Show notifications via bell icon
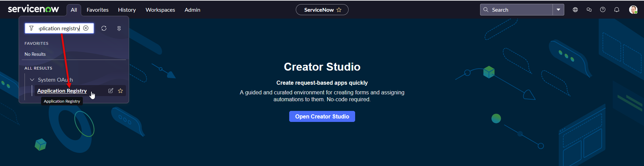Screen dimensions: 644x166 [x=617, y=10]
